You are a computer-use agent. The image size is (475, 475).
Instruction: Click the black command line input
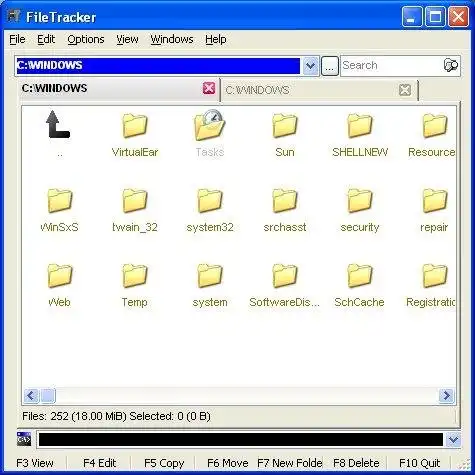241,440
